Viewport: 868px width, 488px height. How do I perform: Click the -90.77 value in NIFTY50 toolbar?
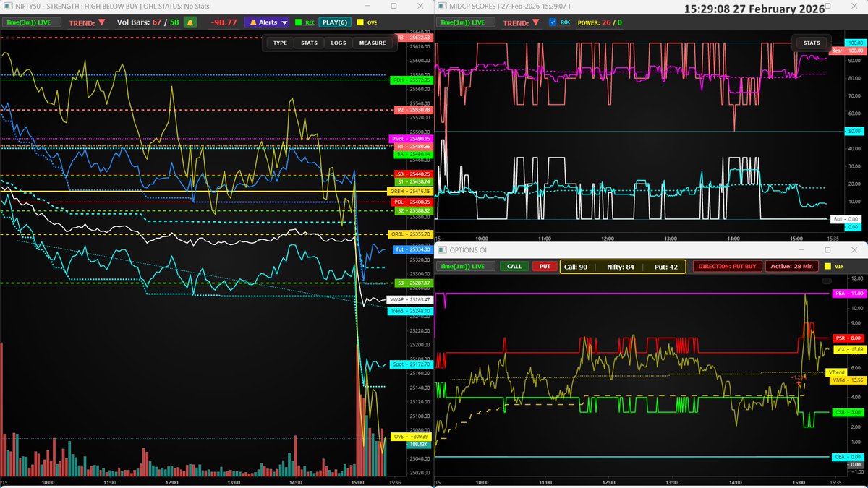click(x=222, y=22)
